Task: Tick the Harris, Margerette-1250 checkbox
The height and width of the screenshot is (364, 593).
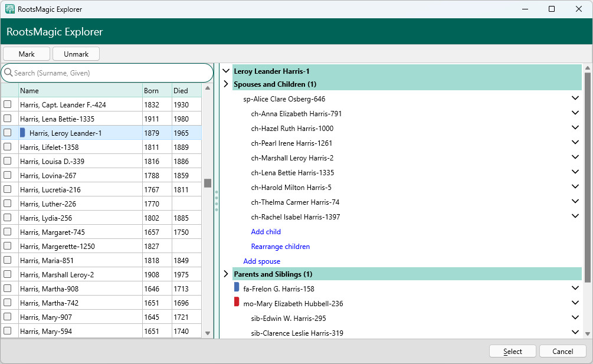Action: [8, 246]
